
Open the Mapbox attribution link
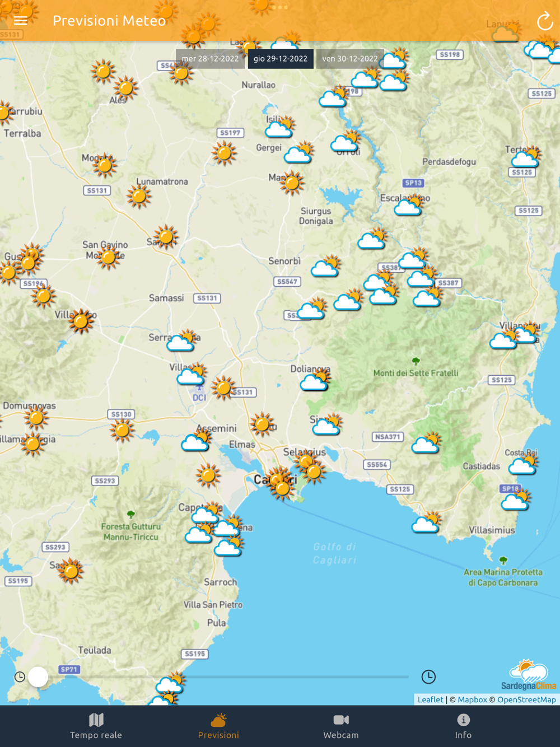pyautogui.click(x=472, y=699)
